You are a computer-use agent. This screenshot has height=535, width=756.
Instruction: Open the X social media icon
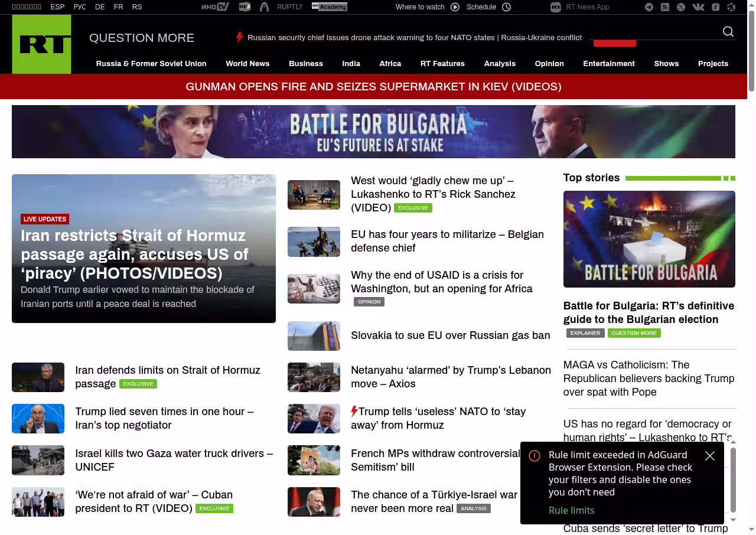point(681,7)
